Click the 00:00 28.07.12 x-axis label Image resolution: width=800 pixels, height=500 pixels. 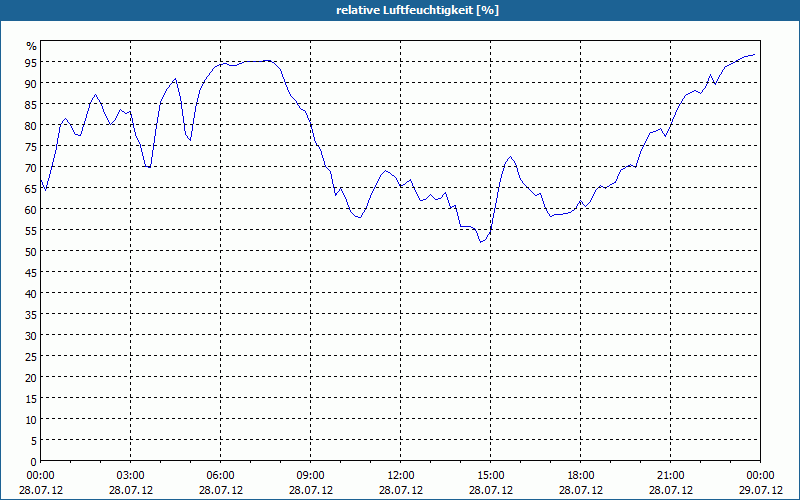click(41, 483)
